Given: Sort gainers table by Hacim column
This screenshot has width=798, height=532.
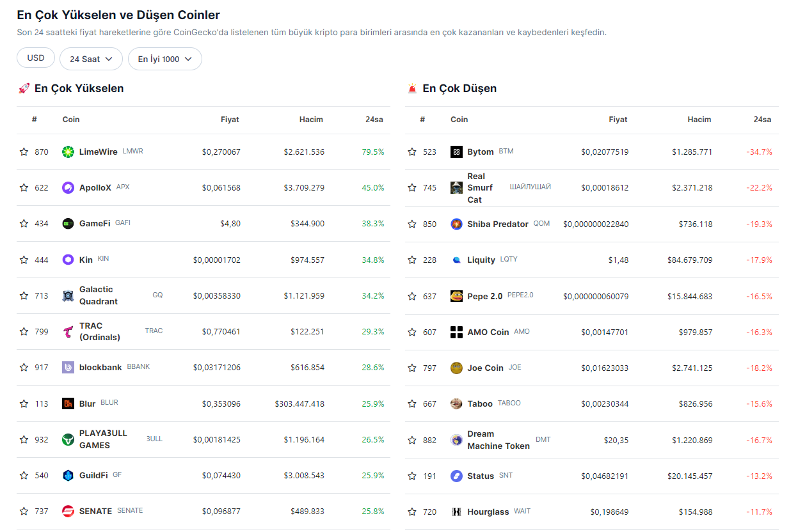Looking at the screenshot, I should click(311, 120).
